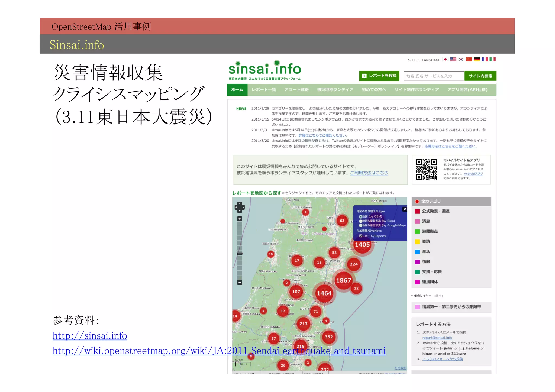555x392 pixels.
Task: Pan the map up with the arrow
Action: pyautogui.click(x=240, y=203)
